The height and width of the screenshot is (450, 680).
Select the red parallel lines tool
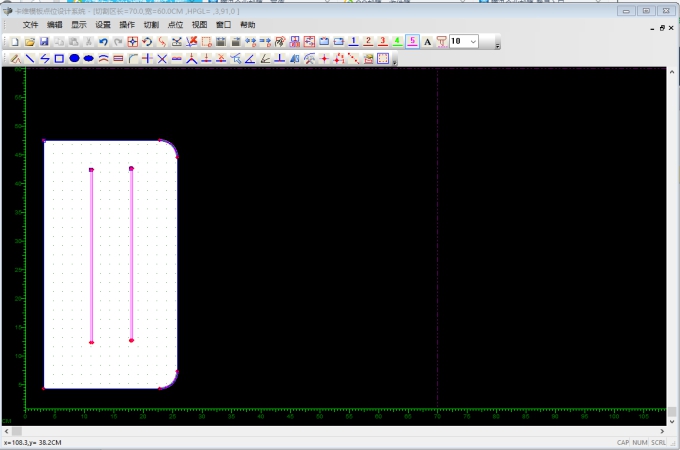[x=118, y=59]
